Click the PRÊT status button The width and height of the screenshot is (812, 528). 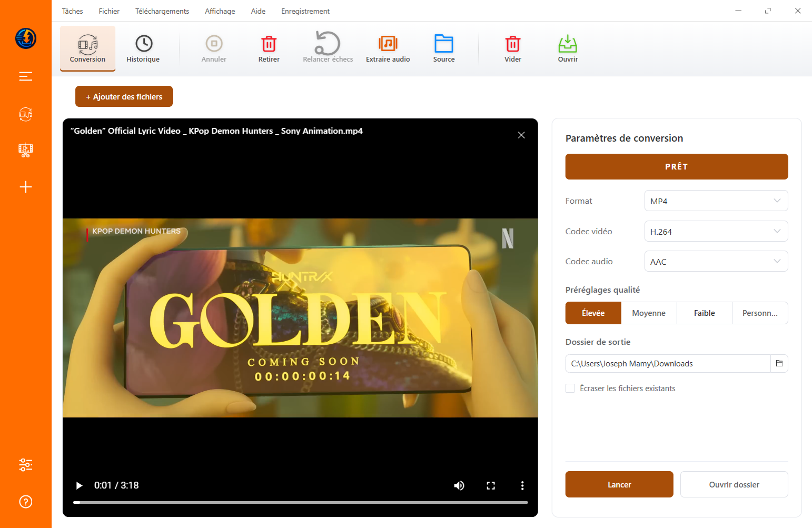coord(677,166)
